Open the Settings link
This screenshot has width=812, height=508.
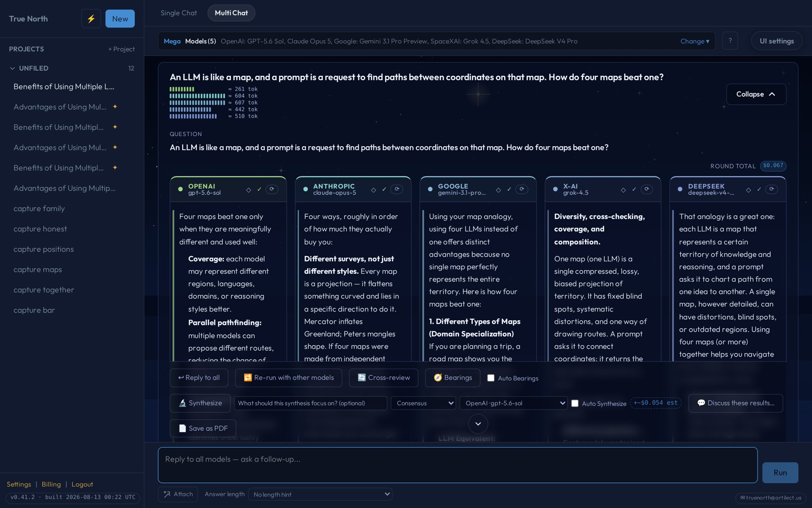click(x=19, y=485)
